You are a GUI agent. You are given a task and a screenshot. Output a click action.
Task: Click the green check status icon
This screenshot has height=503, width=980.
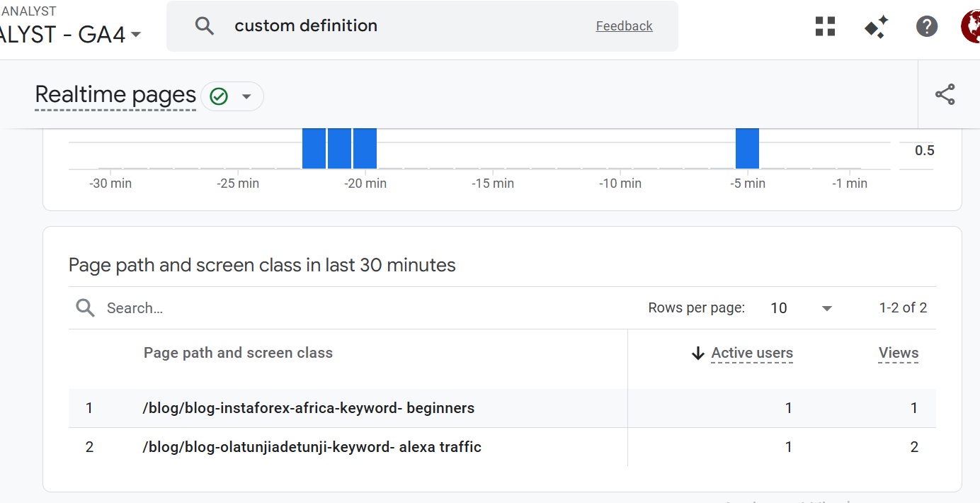click(219, 96)
